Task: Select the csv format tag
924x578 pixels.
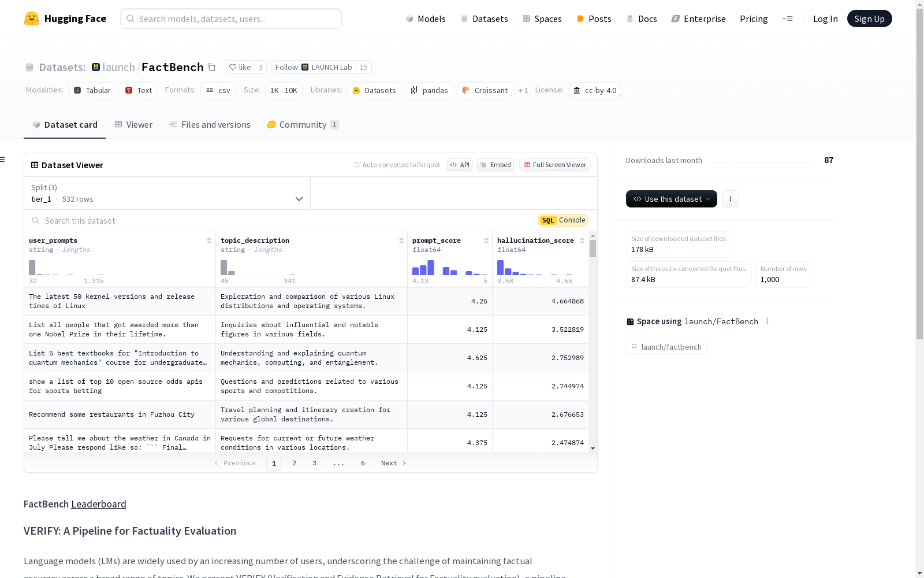Action: tap(218, 90)
